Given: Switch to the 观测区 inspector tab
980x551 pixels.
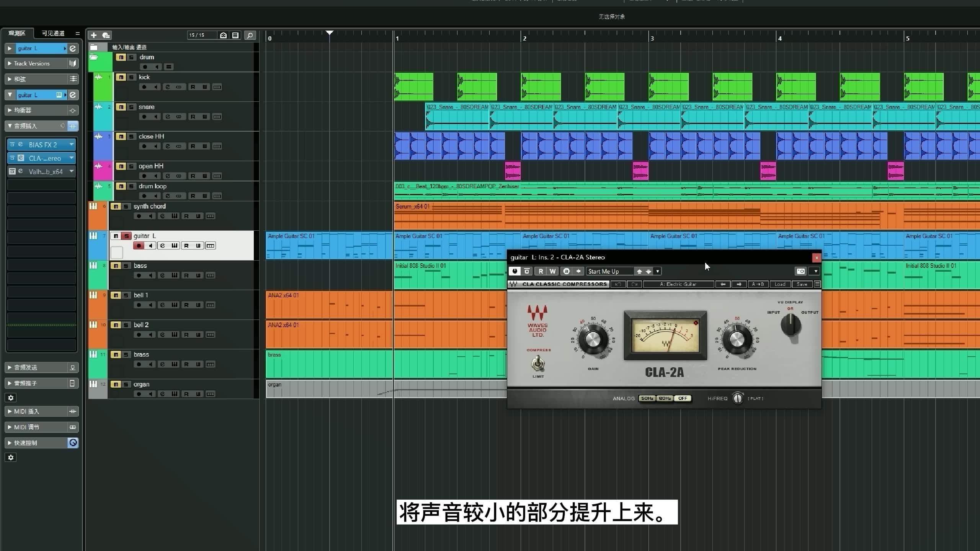Looking at the screenshot, I should point(17,33).
